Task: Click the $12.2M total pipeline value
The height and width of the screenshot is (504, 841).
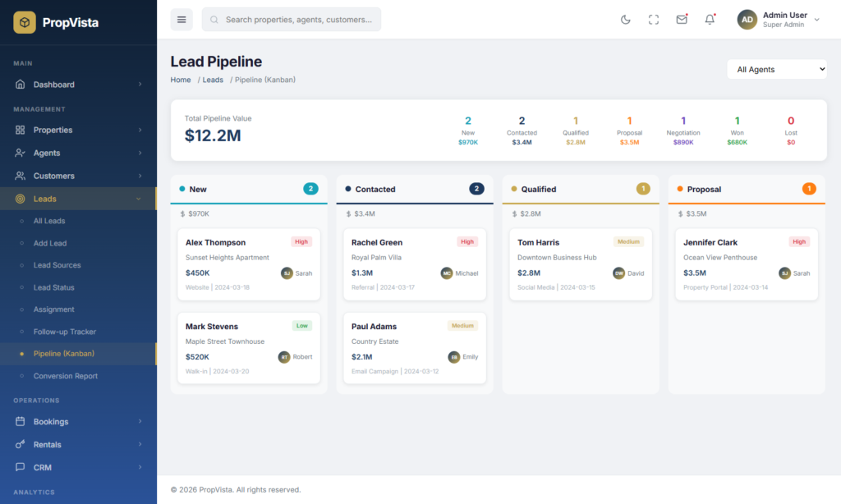Action: 213,135
